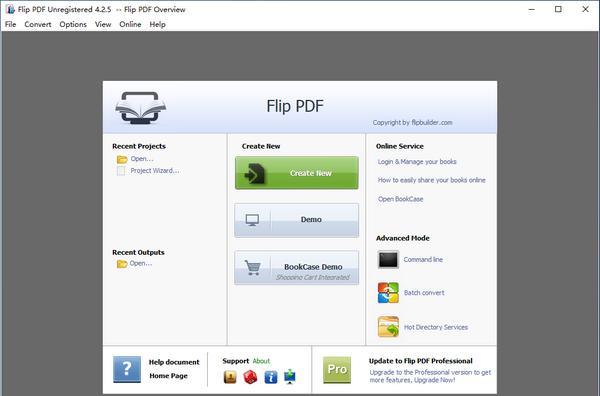Image resolution: width=600 pixels, height=396 pixels.
Task: Click the Flip PDF book logo
Action: coord(140,108)
